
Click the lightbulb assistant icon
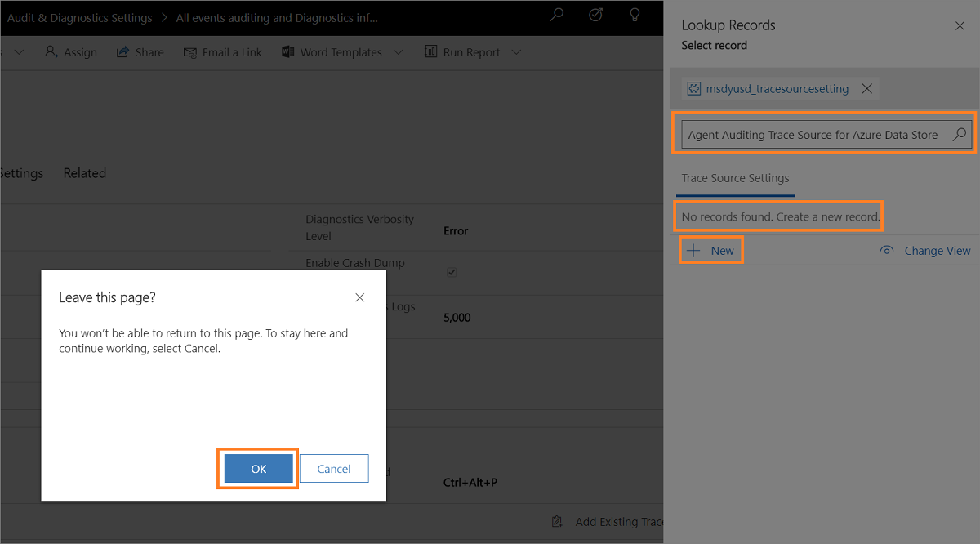[x=635, y=15]
